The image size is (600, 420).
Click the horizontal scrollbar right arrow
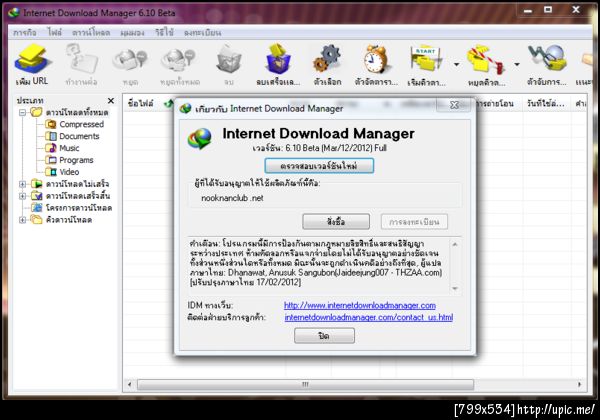579,384
